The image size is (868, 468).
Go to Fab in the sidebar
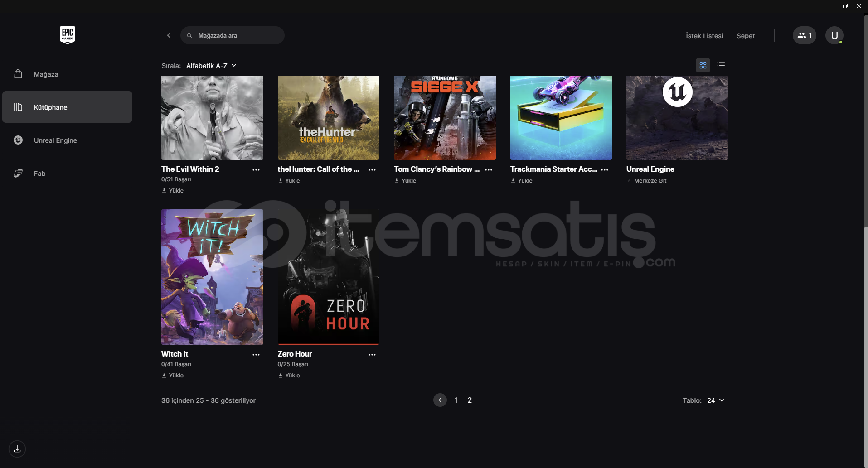67,174
